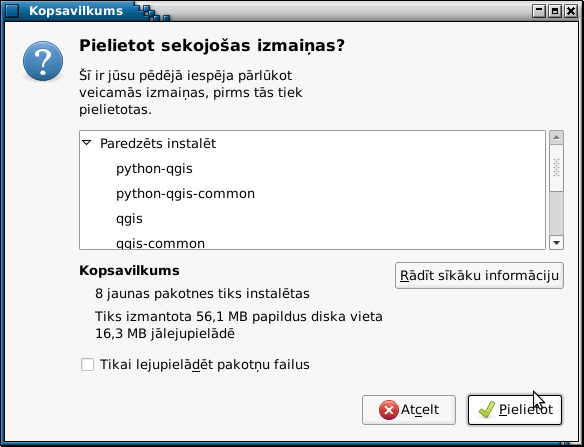Click the empty scrollbar track below thumb
This screenshot has height=447, width=584.
pos(556,214)
